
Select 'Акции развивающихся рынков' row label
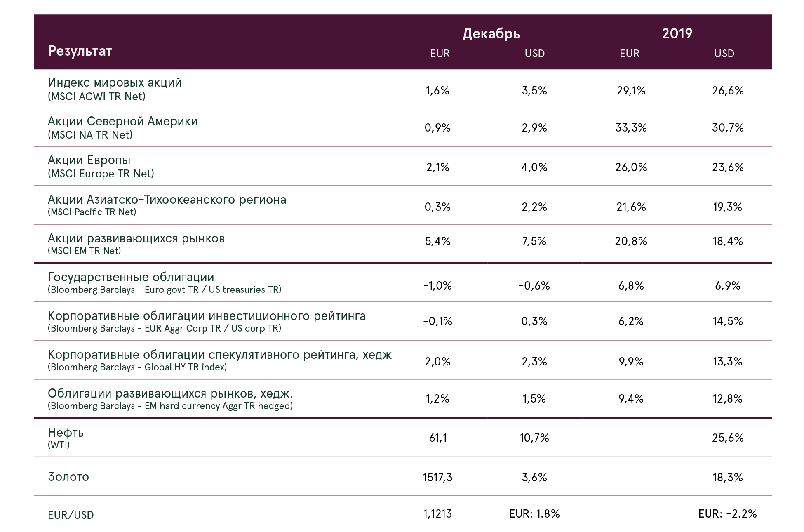[x=136, y=238]
